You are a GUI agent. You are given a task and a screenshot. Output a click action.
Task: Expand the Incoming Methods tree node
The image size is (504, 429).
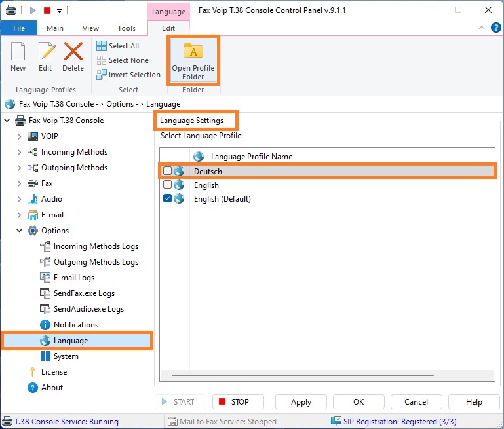tap(19, 152)
